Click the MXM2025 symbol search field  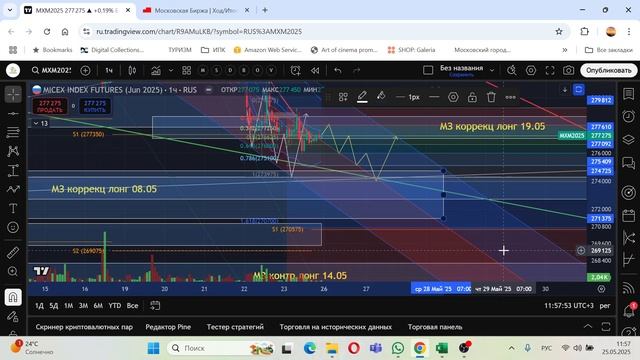tap(52, 70)
